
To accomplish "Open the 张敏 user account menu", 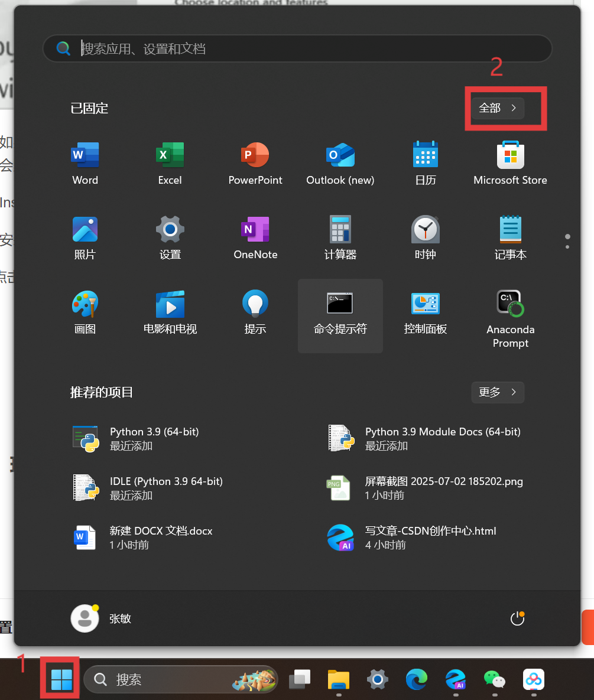I will click(102, 618).
